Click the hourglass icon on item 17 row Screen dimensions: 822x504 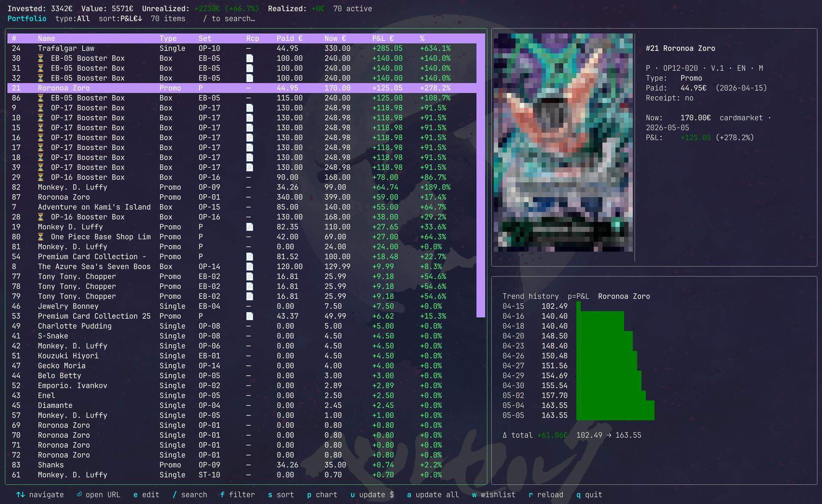[x=41, y=148]
